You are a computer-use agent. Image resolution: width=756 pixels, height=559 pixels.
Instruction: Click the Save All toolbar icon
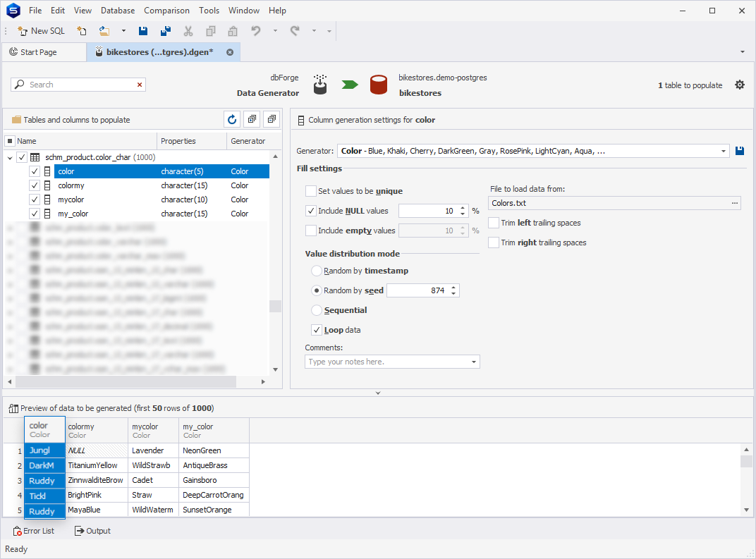[x=166, y=31]
